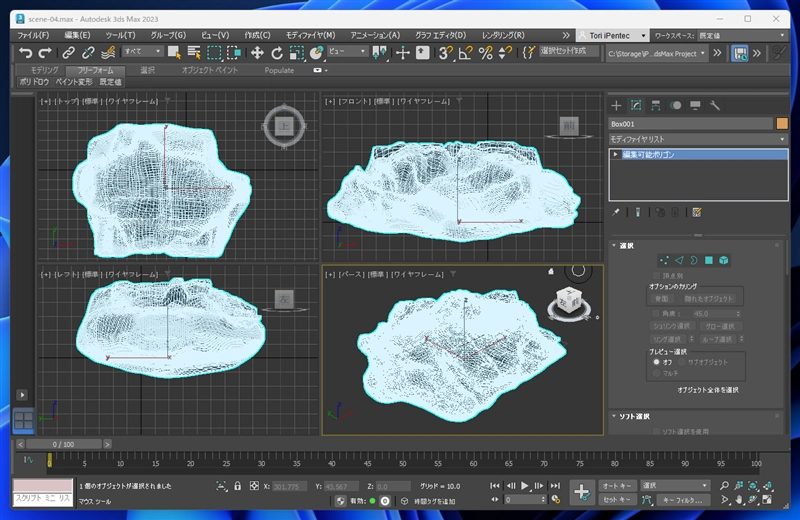This screenshot has height=520, width=800.
Task: Switch to the モデリング ribbon tab
Action: [x=44, y=70]
